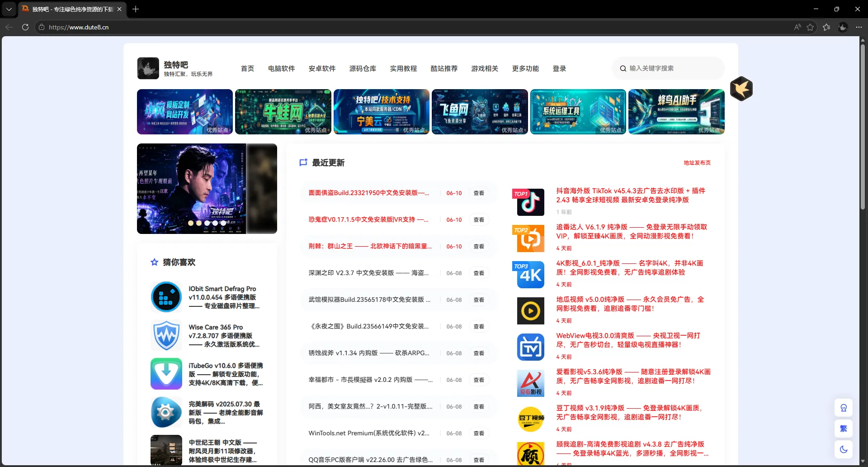
Task: Click the 完美解码 gear icon
Action: [x=166, y=413]
